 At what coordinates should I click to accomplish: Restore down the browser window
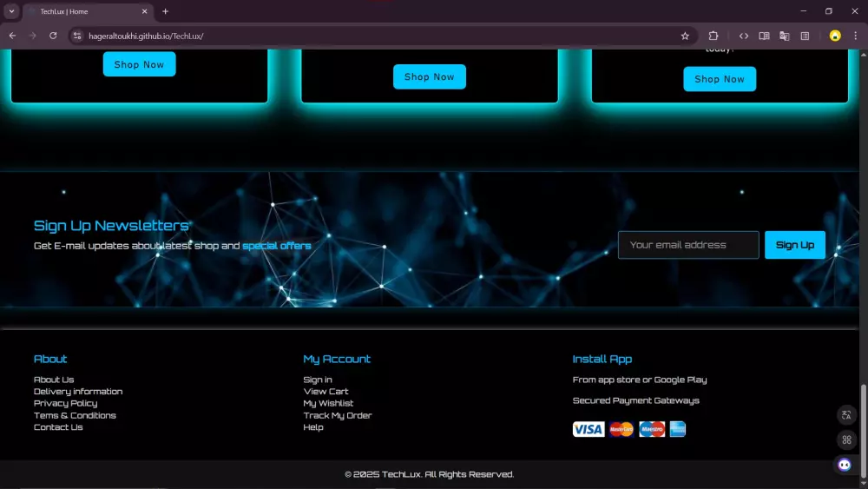[x=829, y=11]
